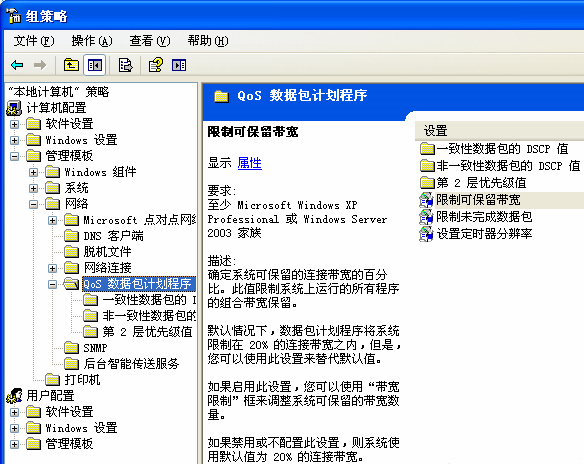
Task: Click the 限制可保留带宽 policy setting icon
Action: [x=426, y=200]
